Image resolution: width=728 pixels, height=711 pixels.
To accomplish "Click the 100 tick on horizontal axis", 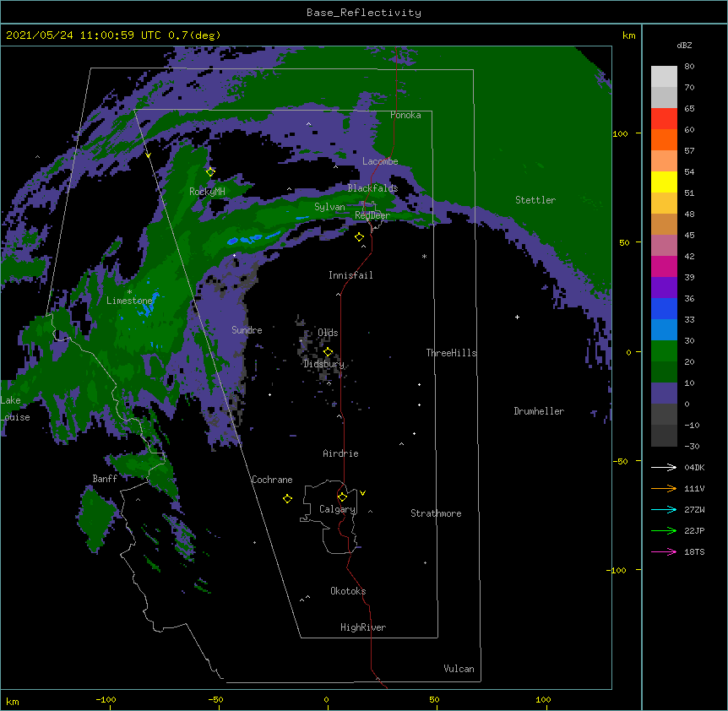I will pyautogui.click(x=543, y=699).
